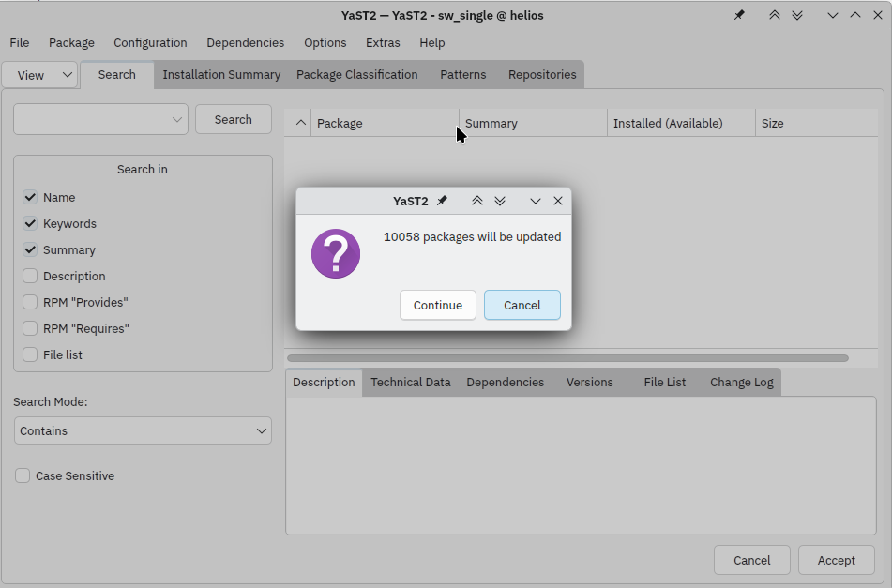Open the Extras menu

[383, 42]
